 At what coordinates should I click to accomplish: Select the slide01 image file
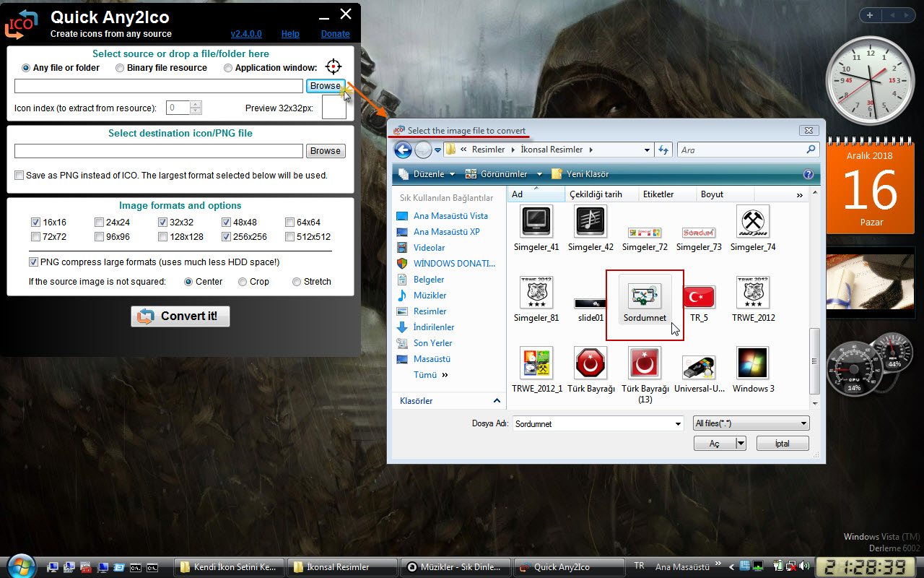(590, 309)
